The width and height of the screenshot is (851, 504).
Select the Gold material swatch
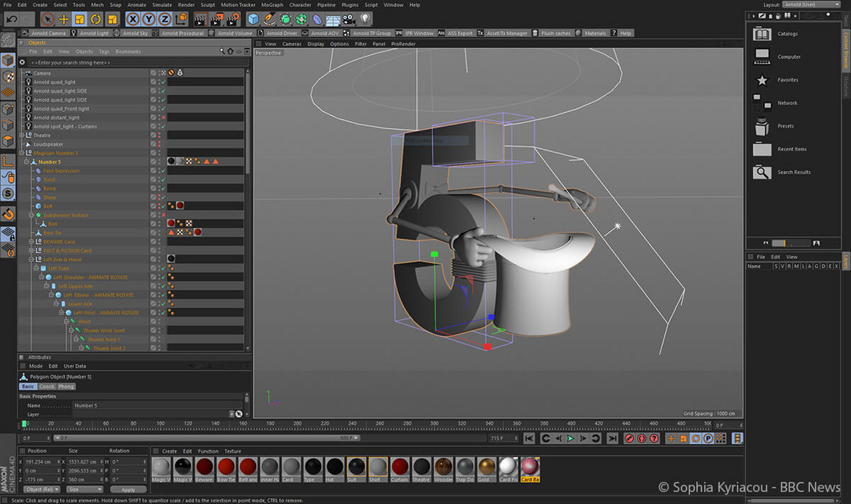tap(487, 467)
